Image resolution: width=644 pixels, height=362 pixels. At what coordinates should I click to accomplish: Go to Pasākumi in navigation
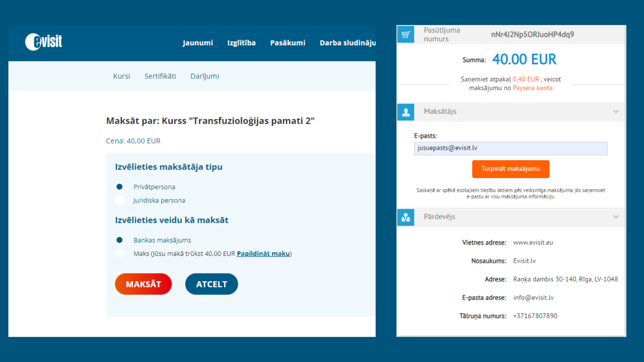[x=288, y=43]
